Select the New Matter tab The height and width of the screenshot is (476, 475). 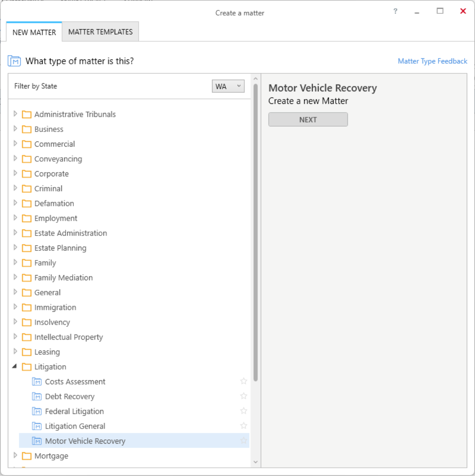coord(34,32)
